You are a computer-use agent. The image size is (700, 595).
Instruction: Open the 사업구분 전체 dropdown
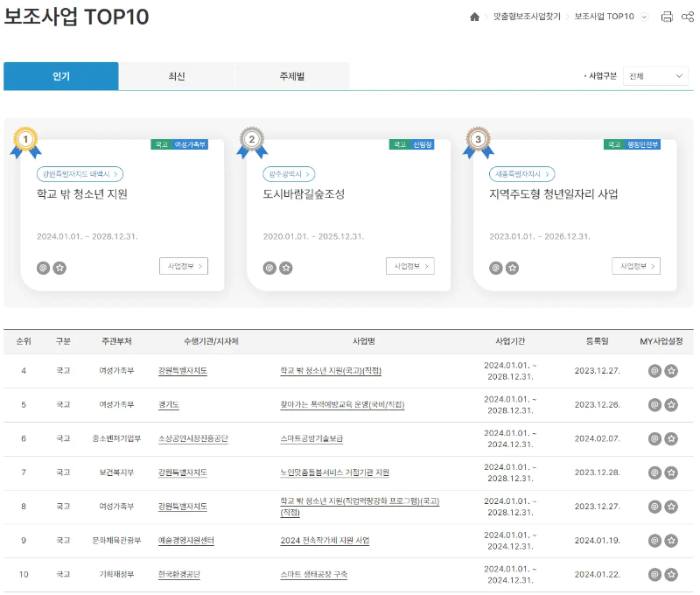[x=654, y=76]
